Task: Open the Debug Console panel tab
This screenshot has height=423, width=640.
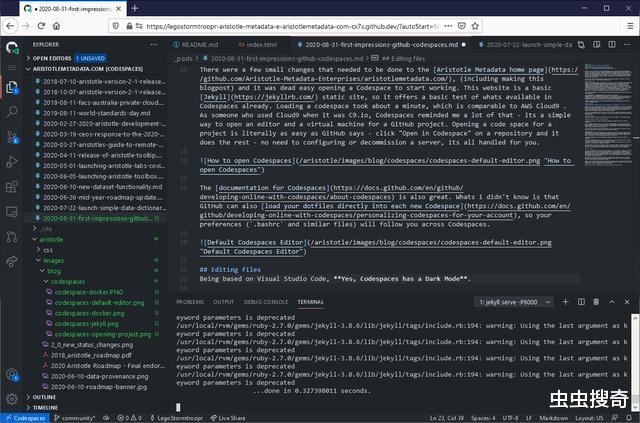Action: point(266,302)
